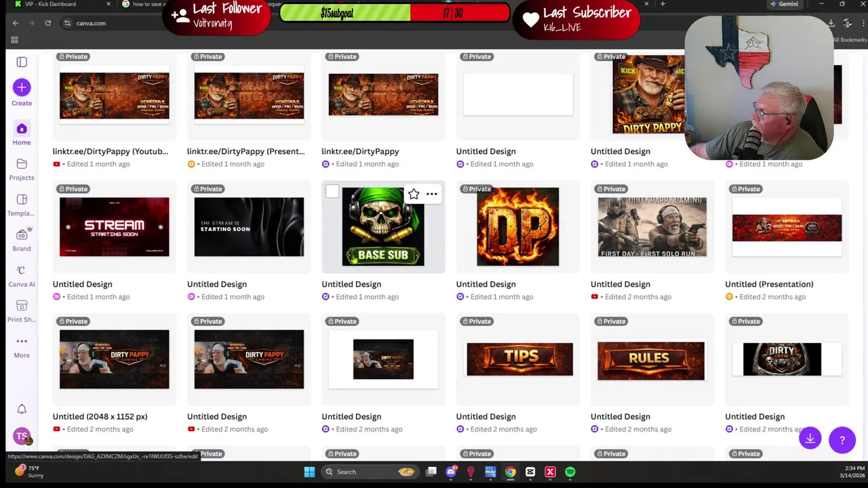Open the TIPS panel design thumbnail
The width and height of the screenshot is (868, 488).
(519, 359)
